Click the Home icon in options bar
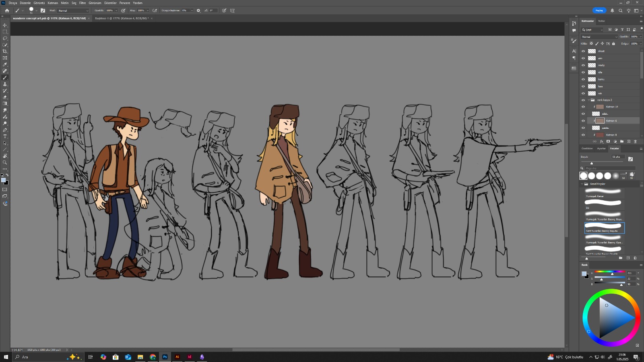Viewport: 644px width, 362px height. pos(7,10)
